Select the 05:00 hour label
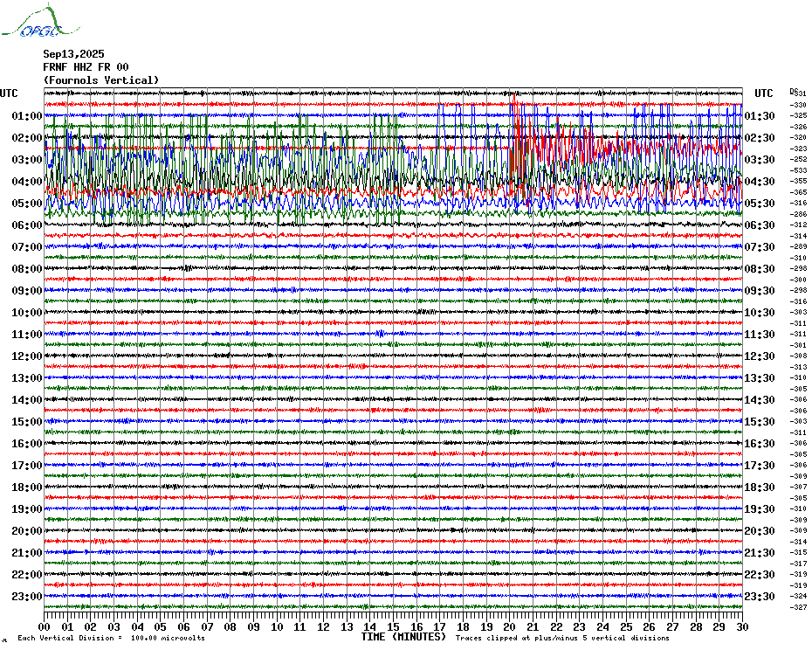The image size is (812, 650). (x=27, y=203)
